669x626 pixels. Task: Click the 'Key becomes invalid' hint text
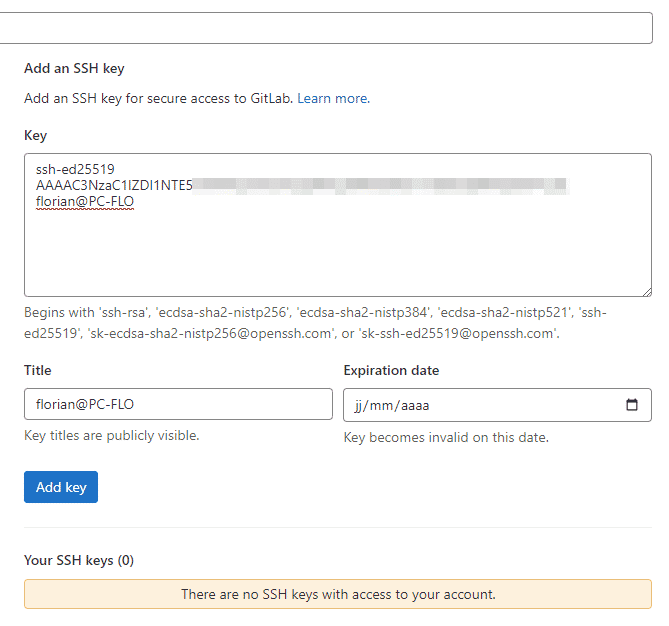pyautogui.click(x=446, y=437)
